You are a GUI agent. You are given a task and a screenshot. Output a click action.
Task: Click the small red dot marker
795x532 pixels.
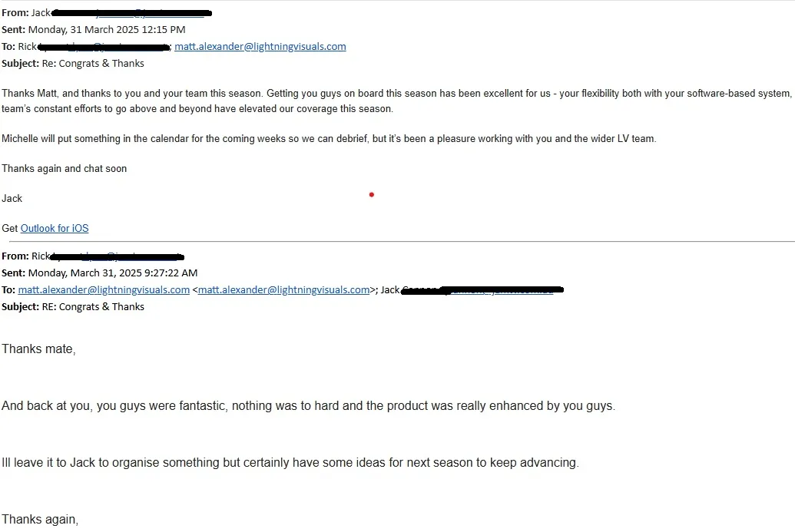(371, 195)
